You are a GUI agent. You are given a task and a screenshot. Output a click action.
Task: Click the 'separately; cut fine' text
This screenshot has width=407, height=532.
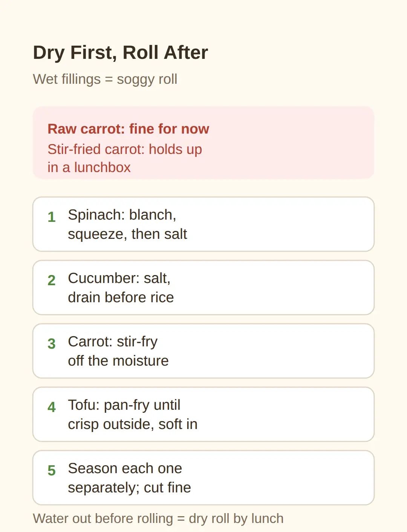click(129, 488)
